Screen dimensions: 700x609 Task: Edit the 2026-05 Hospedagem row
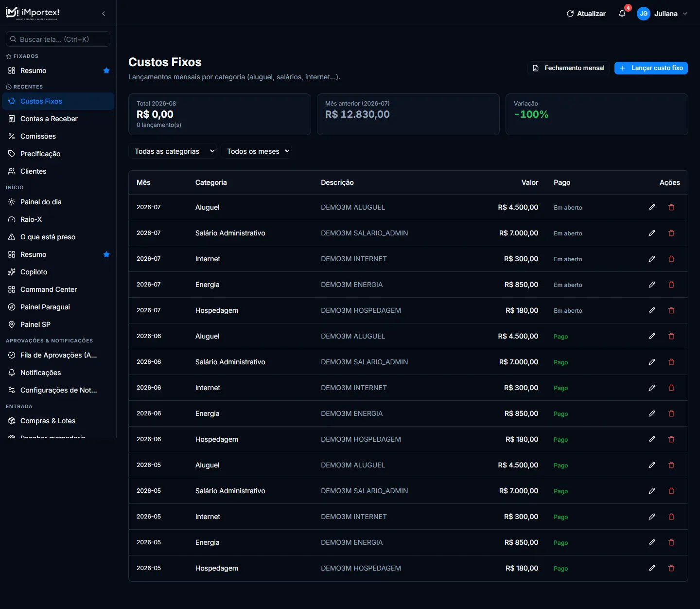[x=652, y=568]
